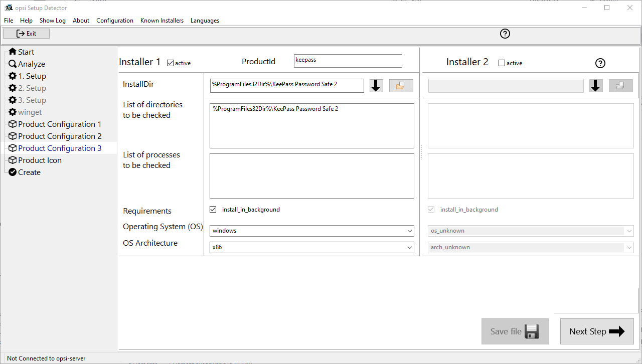Click the gear icon beside 3. Setup
This screenshot has width=642, height=364.
click(x=13, y=100)
